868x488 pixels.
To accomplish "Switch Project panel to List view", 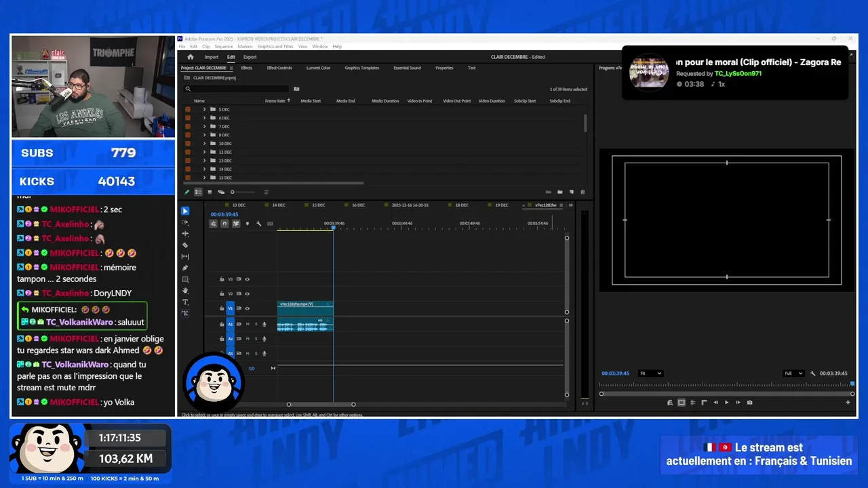I will [198, 192].
